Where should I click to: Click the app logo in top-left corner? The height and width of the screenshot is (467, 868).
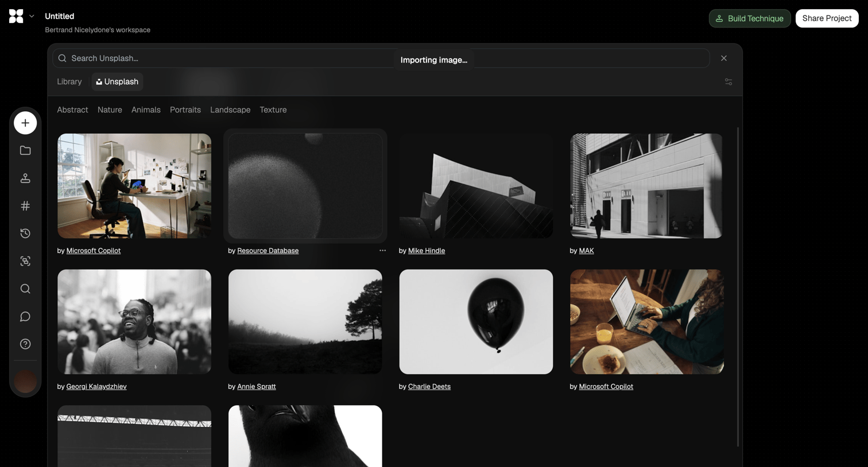coord(16,16)
